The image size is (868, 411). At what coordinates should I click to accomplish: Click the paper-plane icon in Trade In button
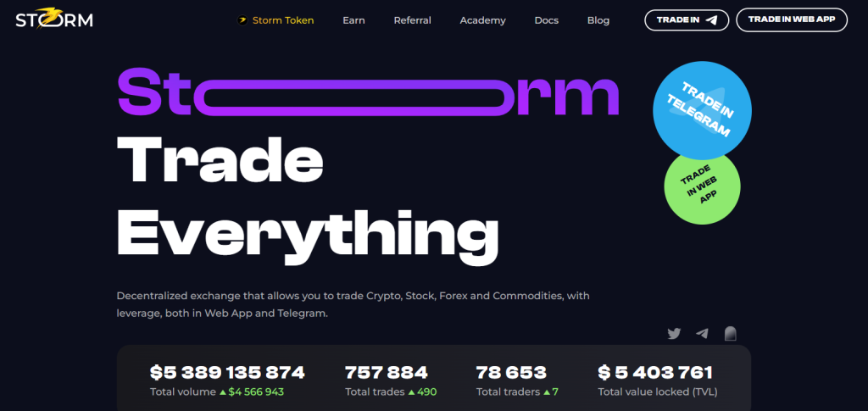pos(711,19)
